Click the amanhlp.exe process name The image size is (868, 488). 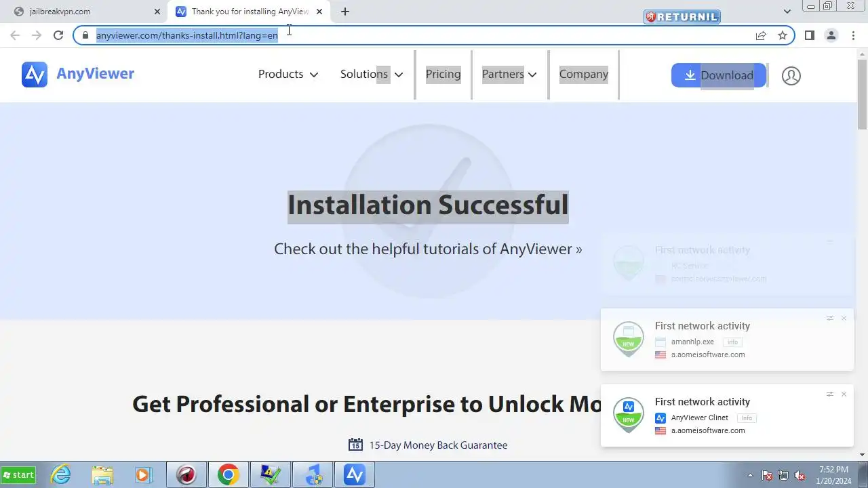tap(692, 342)
